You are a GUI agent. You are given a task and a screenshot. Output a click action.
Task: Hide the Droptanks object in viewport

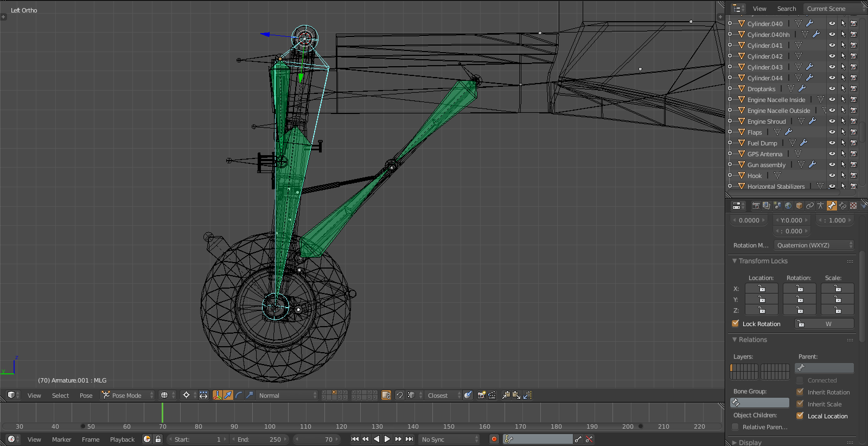point(832,88)
